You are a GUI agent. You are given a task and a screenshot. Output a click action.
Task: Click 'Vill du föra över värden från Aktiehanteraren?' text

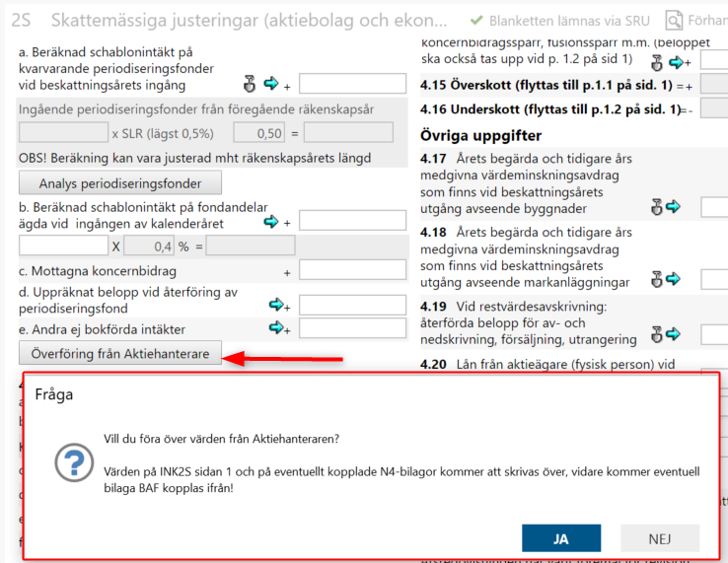tap(222, 439)
